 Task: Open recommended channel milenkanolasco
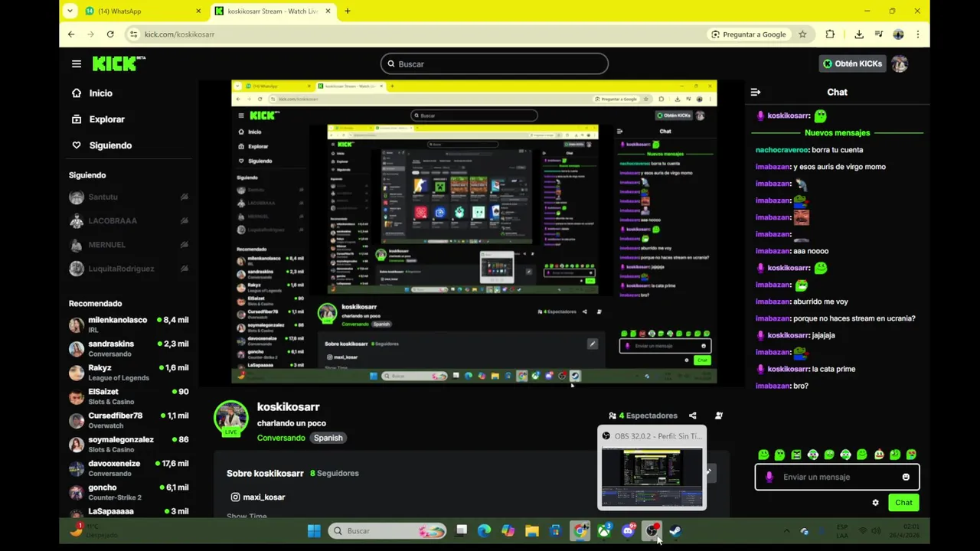(x=129, y=324)
